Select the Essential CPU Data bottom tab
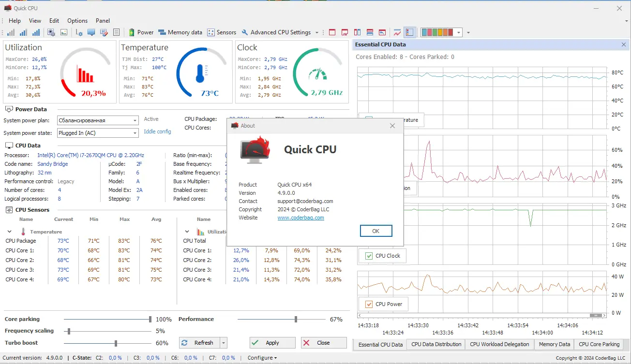The image size is (631, 364). (x=380, y=345)
